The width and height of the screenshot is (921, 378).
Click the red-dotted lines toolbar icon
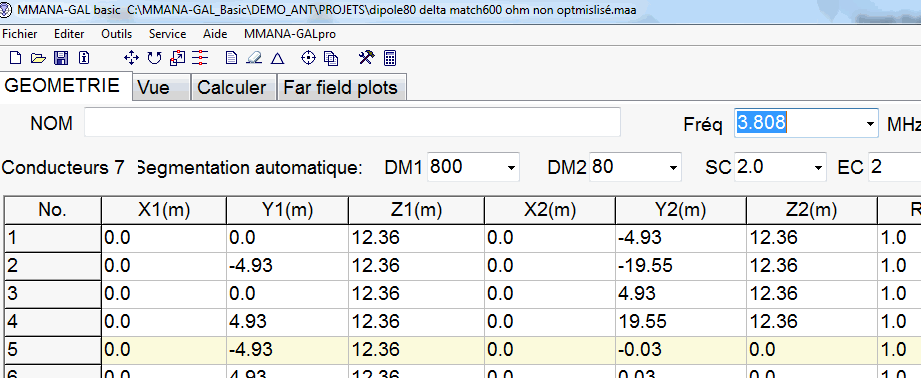pos(200,58)
